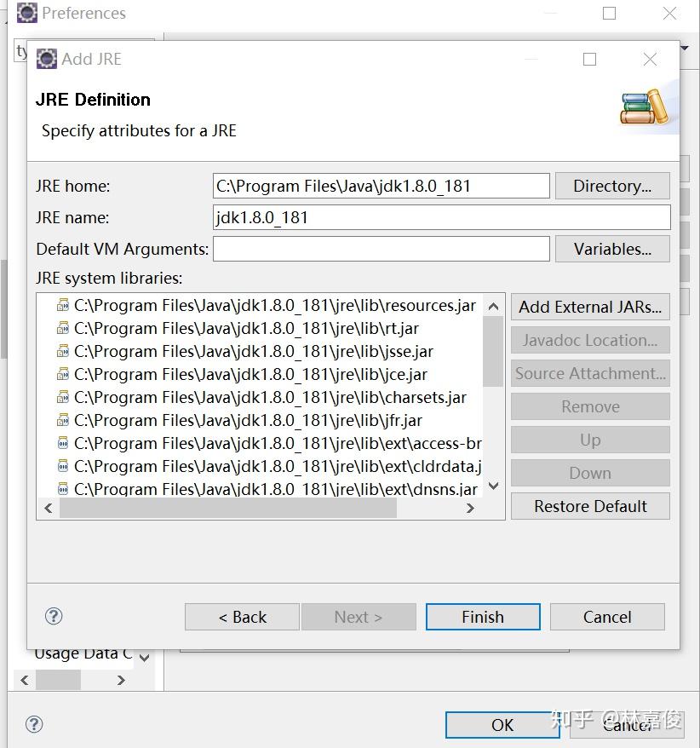Click the dnsns.jar library icon
Screen dimensions: 700x748
(x=64, y=488)
